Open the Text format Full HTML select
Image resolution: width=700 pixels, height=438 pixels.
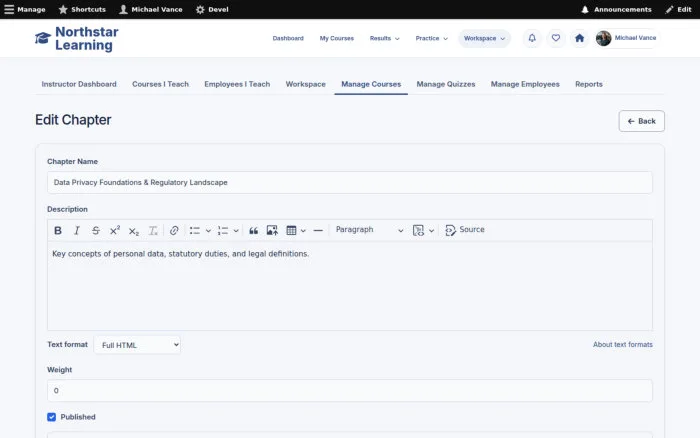(137, 345)
